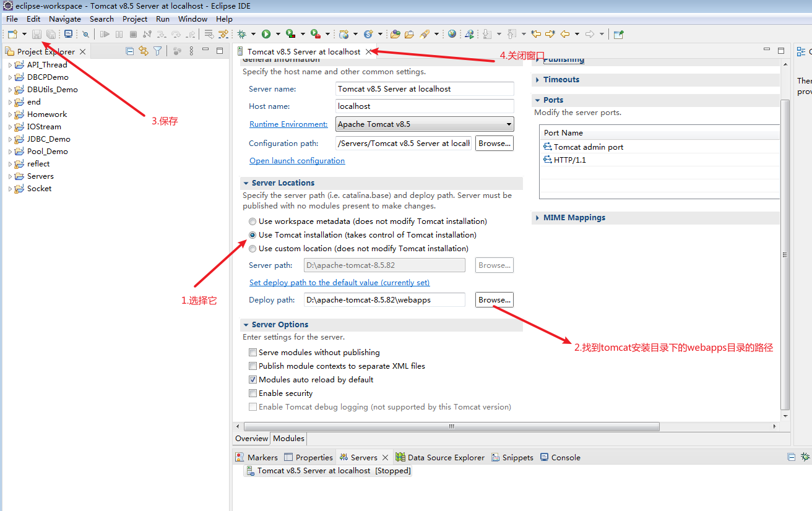The height and width of the screenshot is (511, 812).
Task: Click the filter funnel in Project Explorer
Action: pos(158,51)
